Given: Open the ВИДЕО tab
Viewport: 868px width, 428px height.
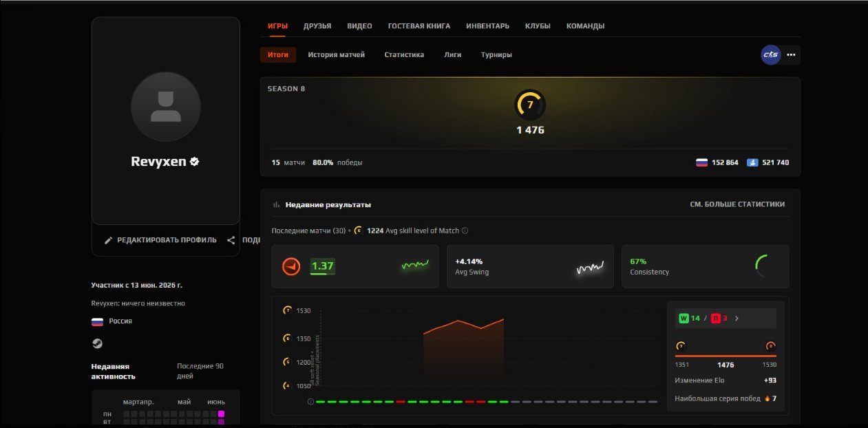Looking at the screenshot, I should pyautogui.click(x=359, y=26).
